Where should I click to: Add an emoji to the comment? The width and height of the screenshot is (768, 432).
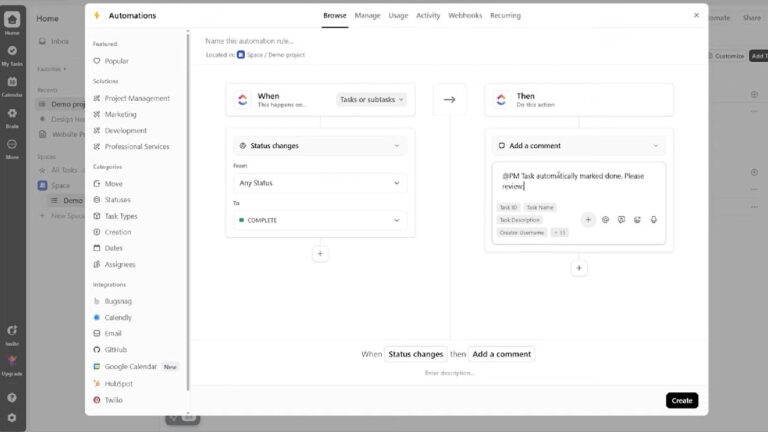coord(637,220)
